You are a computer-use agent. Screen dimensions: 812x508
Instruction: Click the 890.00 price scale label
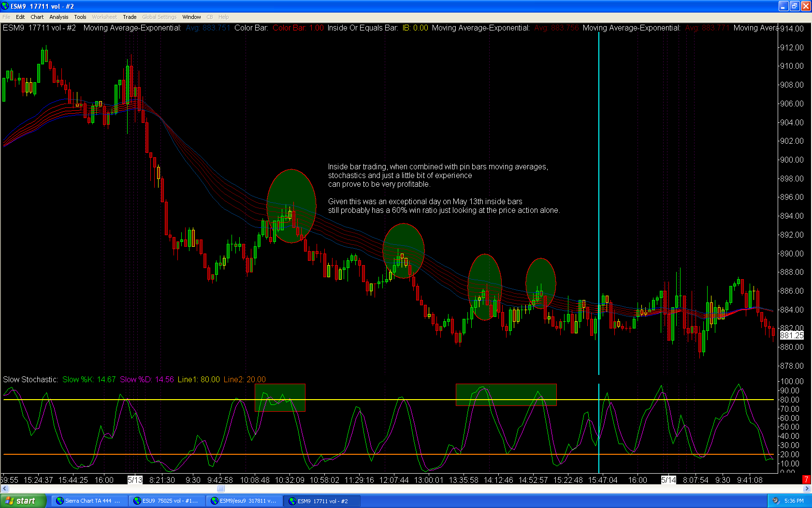tap(792, 254)
